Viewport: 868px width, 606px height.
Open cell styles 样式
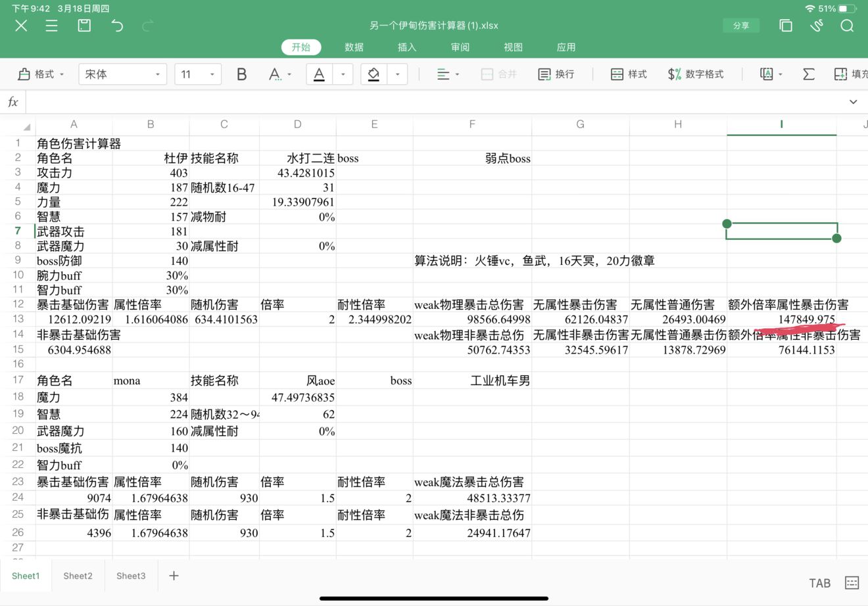tap(629, 74)
